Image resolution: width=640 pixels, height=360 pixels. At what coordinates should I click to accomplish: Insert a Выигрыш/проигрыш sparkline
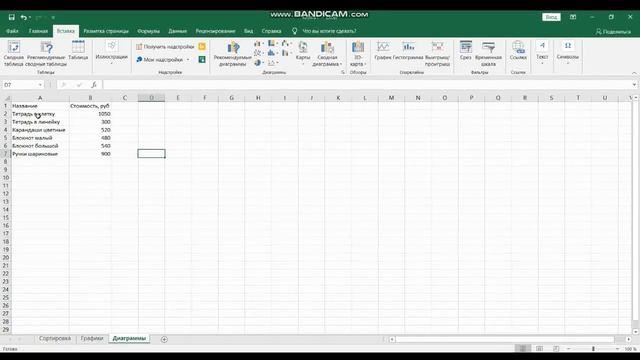(x=437, y=53)
